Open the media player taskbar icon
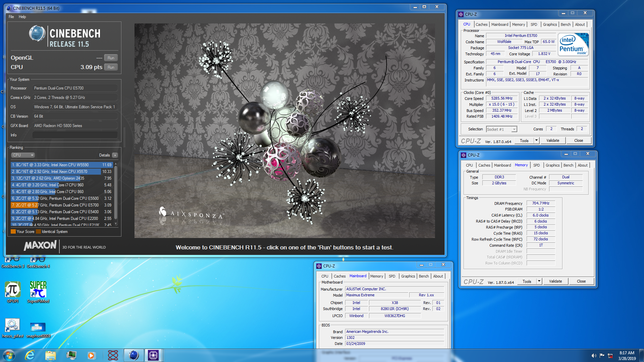Viewport: 644px width, 362px height. [91, 355]
